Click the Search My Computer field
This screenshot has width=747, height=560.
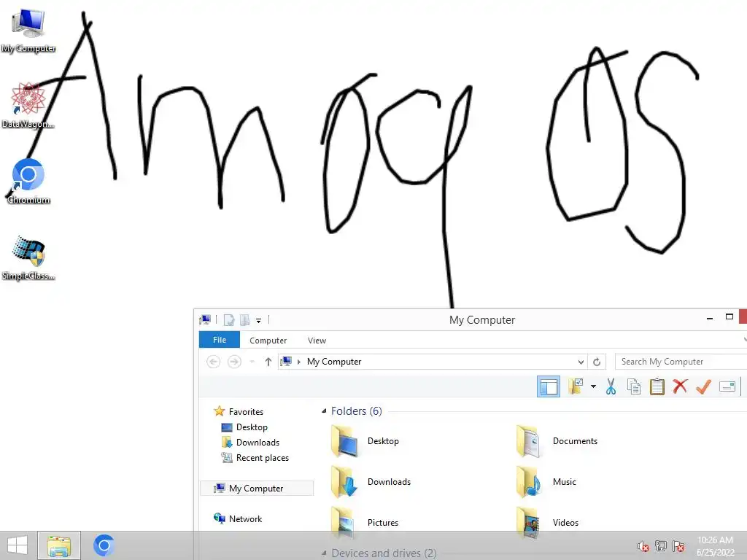(x=681, y=362)
